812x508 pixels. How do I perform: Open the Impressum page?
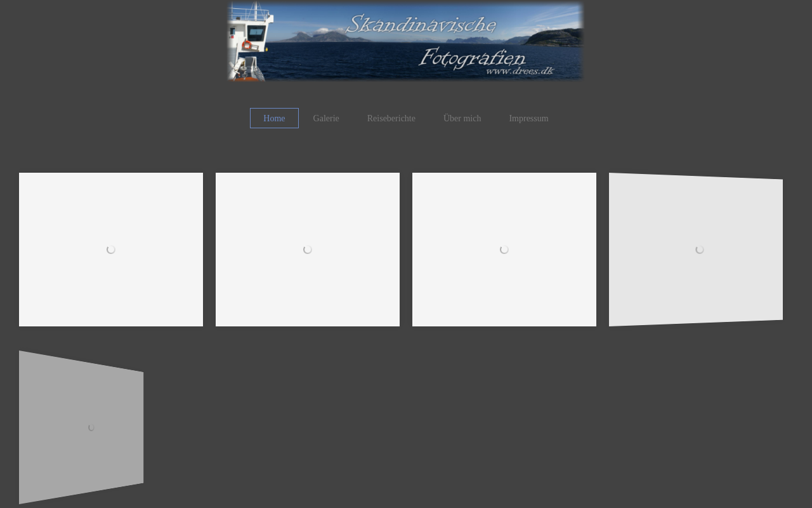[528, 118]
